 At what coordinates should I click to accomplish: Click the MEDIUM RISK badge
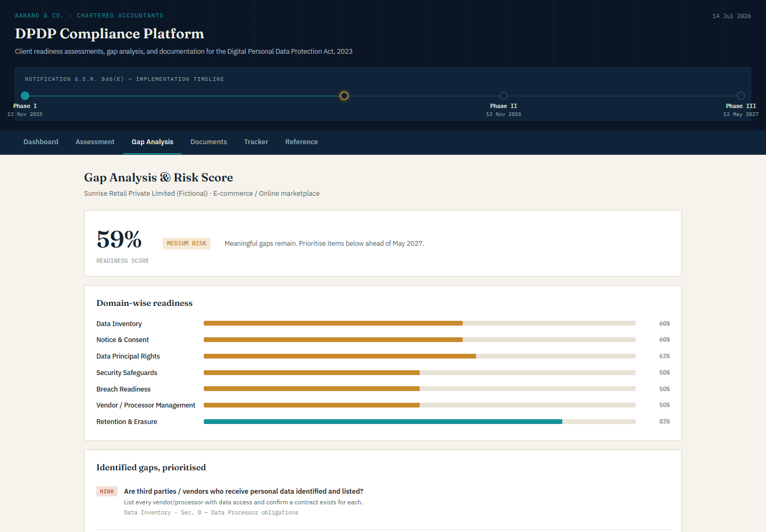coord(187,244)
